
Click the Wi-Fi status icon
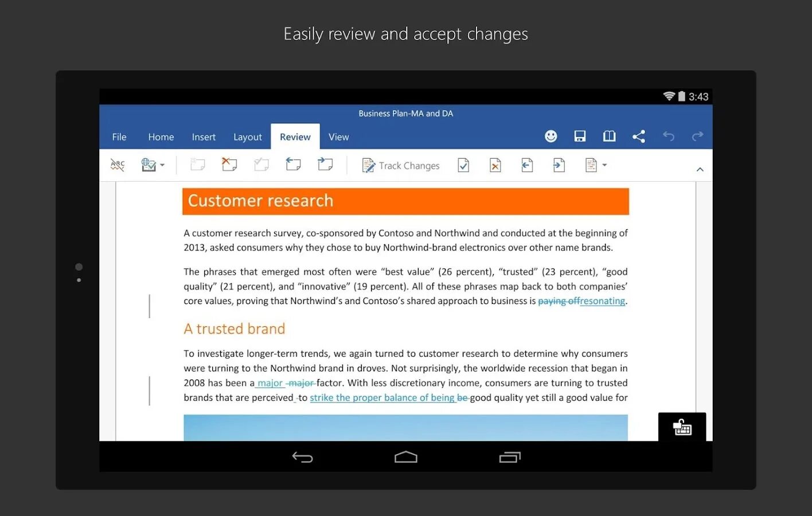669,96
